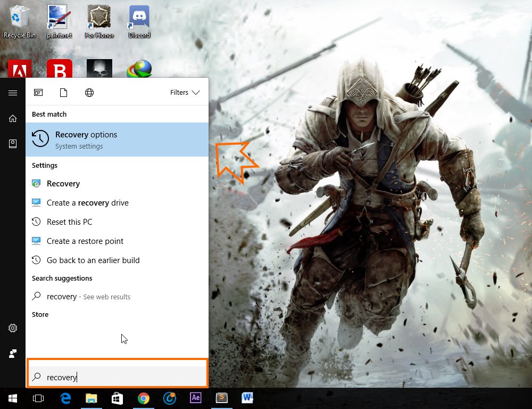The height and width of the screenshot is (409, 532).
Task: Click the 'Store' section heading
Action: pyautogui.click(x=40, y=315)
